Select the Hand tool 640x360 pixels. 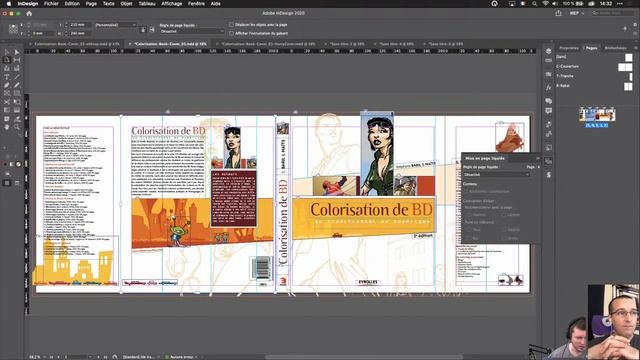(7, 127)
